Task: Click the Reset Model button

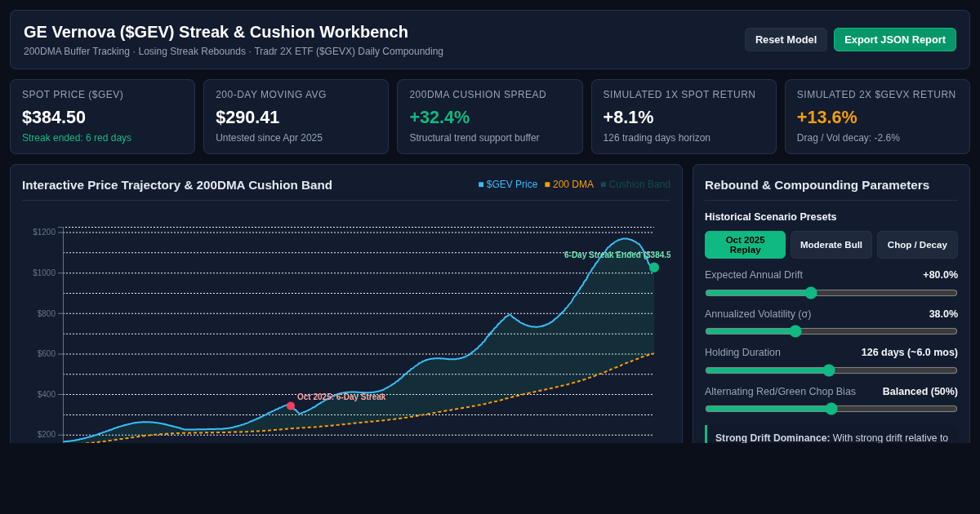Action: coord(786,39)
